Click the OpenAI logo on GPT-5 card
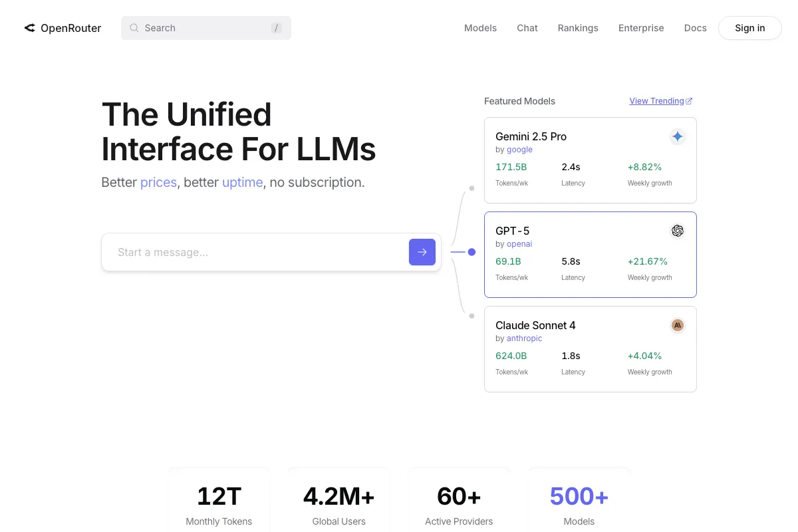Viewport: 798px width, 532px height. coord(677,231)
